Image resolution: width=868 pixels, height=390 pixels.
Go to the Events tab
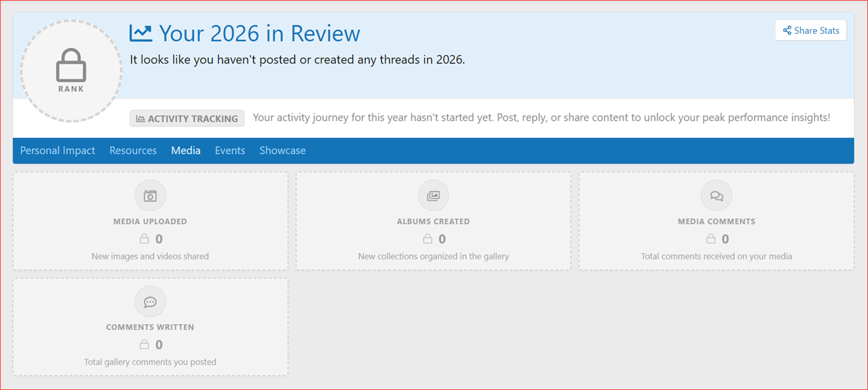click(x=230, y=150)
